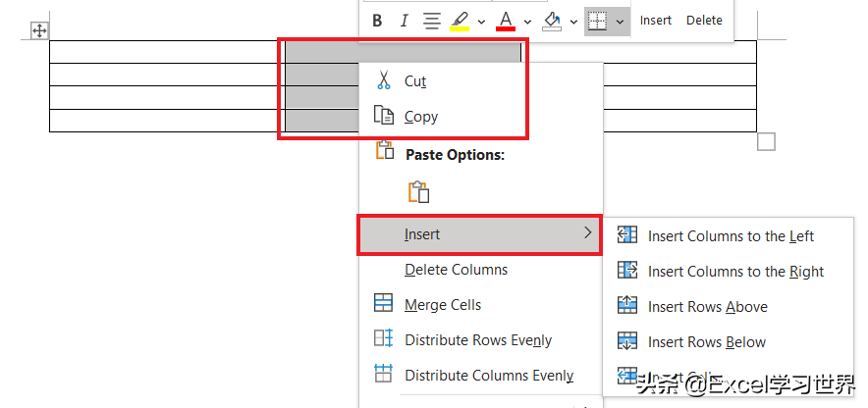The width and height of the screenshot is (868, 408).
Task: Click the Insert Columns to the Left icon
Action: [627, 235]
